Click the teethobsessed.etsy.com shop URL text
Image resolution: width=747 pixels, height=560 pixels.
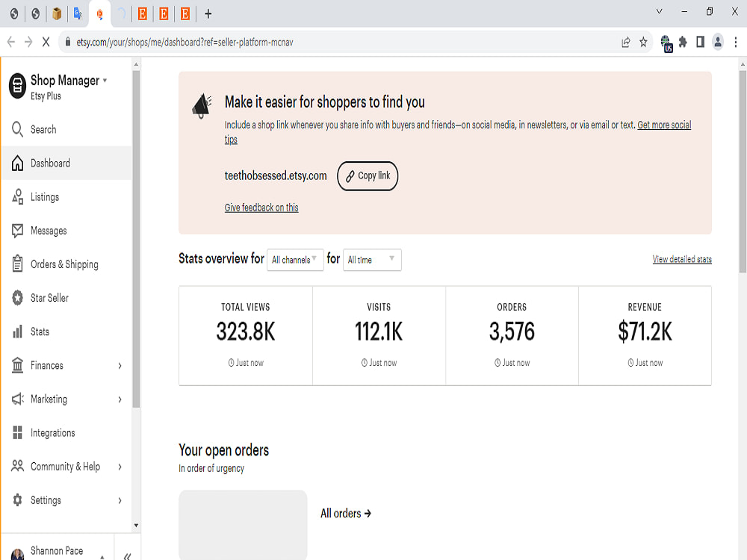click(276, 175)
